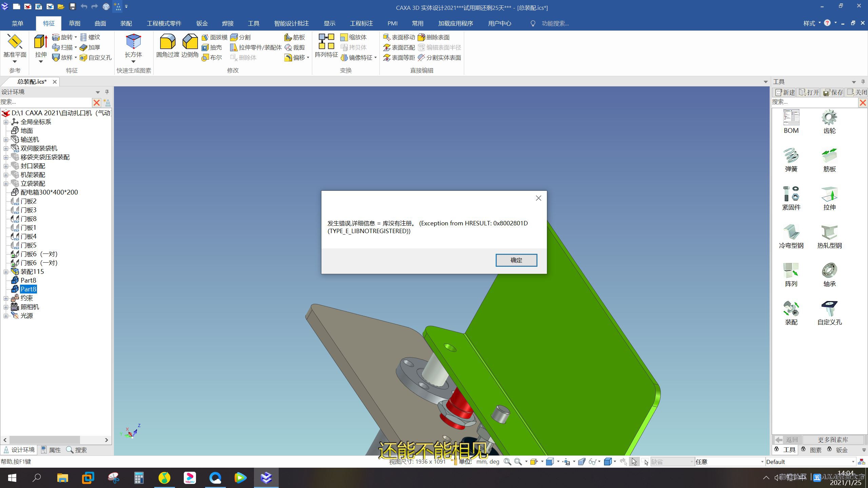This screenshot has width=868, height=488.
Task: Open the 钣金 ribbon tab
Action: [202, 23]
